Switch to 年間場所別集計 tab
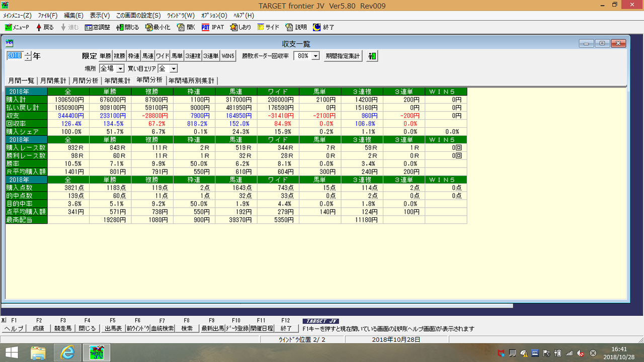The height and width of the screenshot is (362, 644). 191,81
